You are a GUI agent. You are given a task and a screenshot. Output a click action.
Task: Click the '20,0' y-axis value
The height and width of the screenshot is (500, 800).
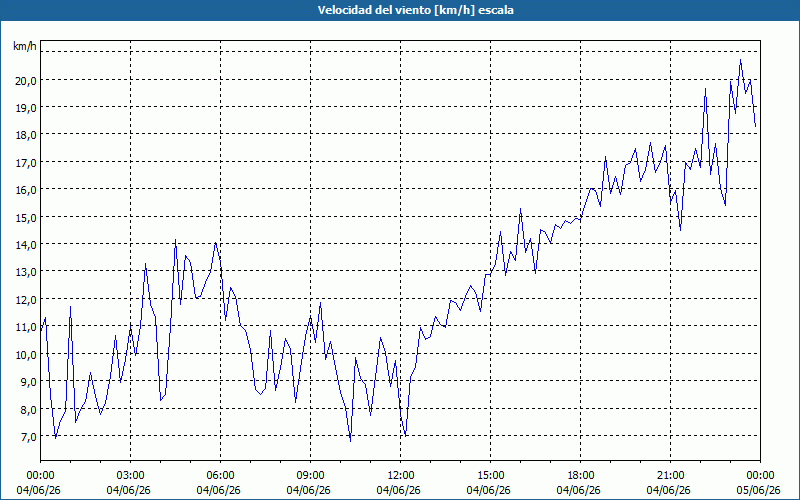pos(26,80)
